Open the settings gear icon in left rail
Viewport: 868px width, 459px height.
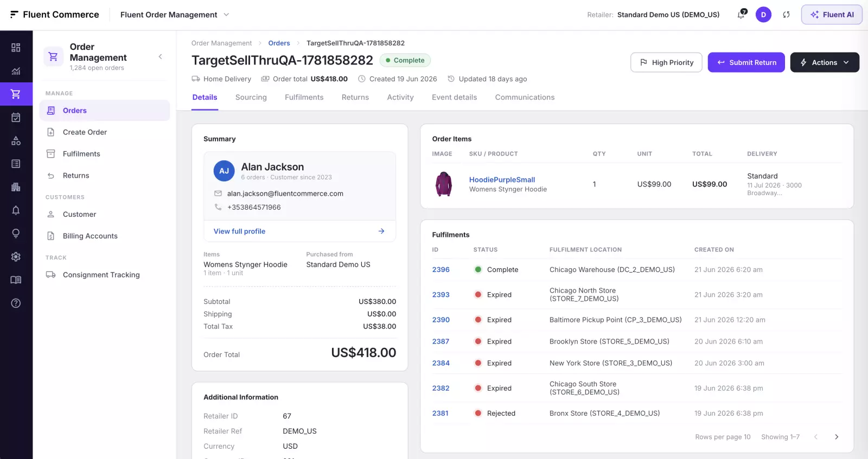16,257
